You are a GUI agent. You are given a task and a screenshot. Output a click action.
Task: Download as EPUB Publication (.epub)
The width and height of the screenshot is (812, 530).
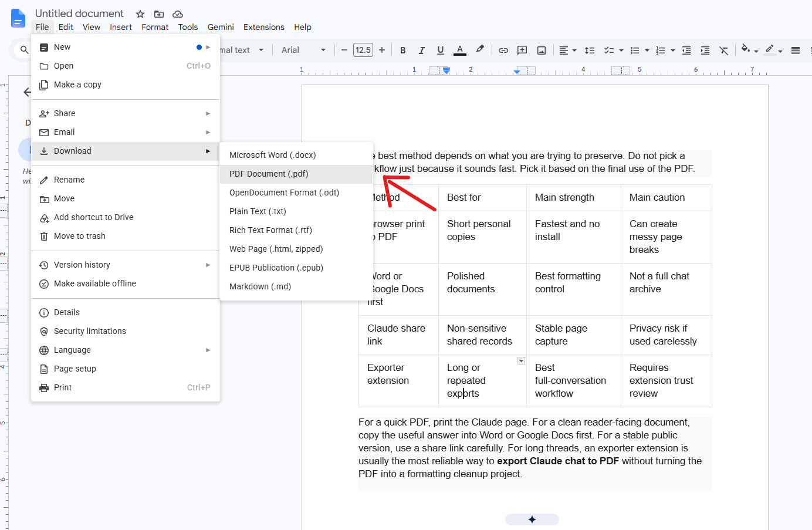pos(296,268)
